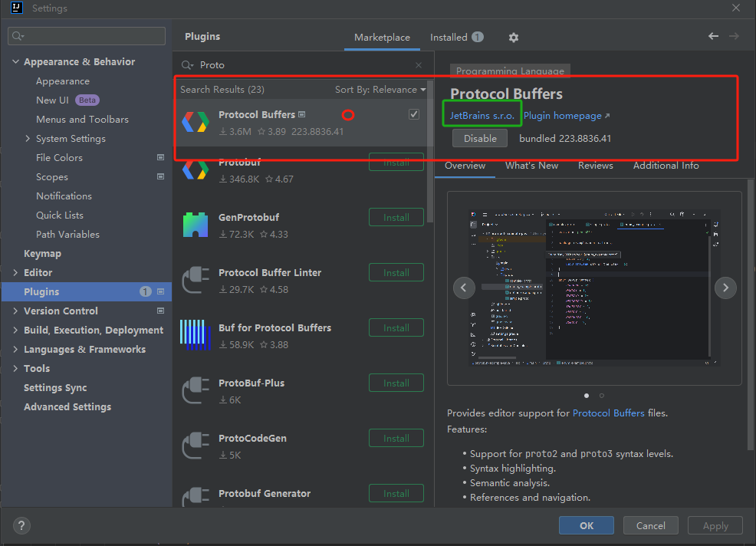Switch to the Installed plugins tab
Image resolution: width=756 pixels, height=546 pixels.
[x=449, y=36]
